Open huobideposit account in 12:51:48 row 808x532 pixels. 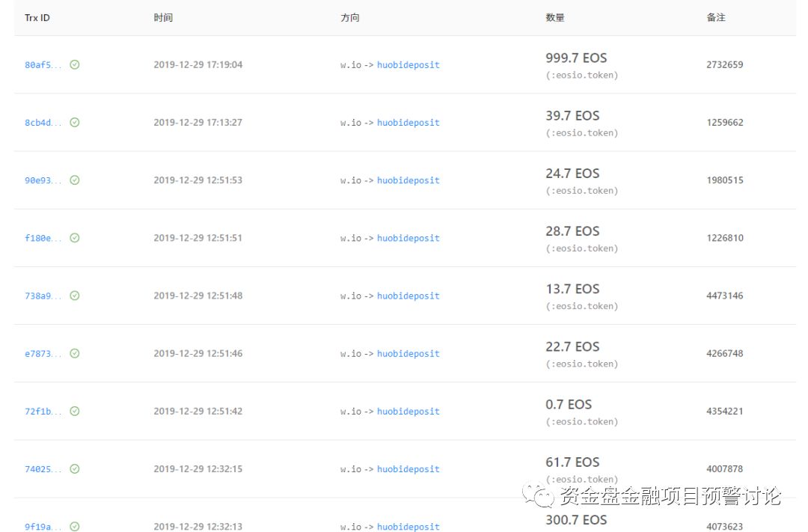408,296
